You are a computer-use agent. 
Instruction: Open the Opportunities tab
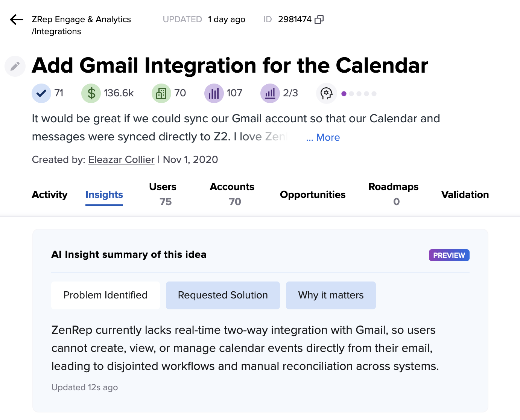tap(313, 195)
